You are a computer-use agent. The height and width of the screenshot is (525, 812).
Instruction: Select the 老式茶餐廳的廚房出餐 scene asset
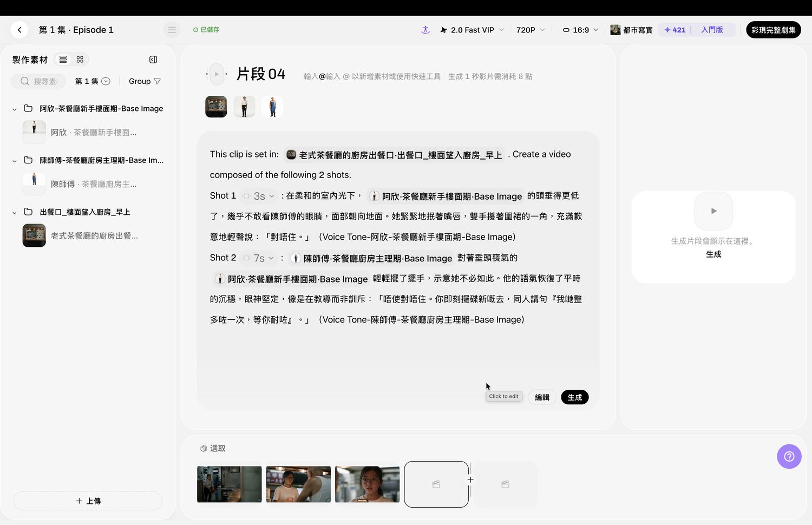34,236
